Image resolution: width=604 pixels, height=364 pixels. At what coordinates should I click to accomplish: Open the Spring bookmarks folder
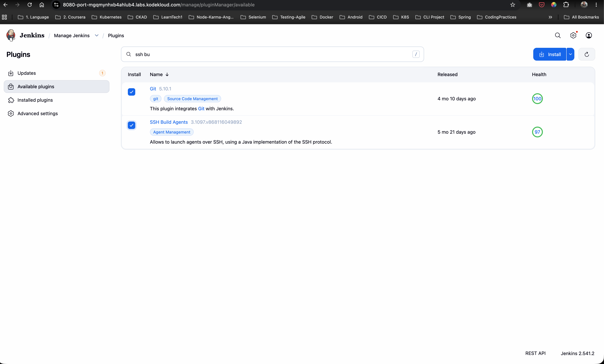click(461, 17)
